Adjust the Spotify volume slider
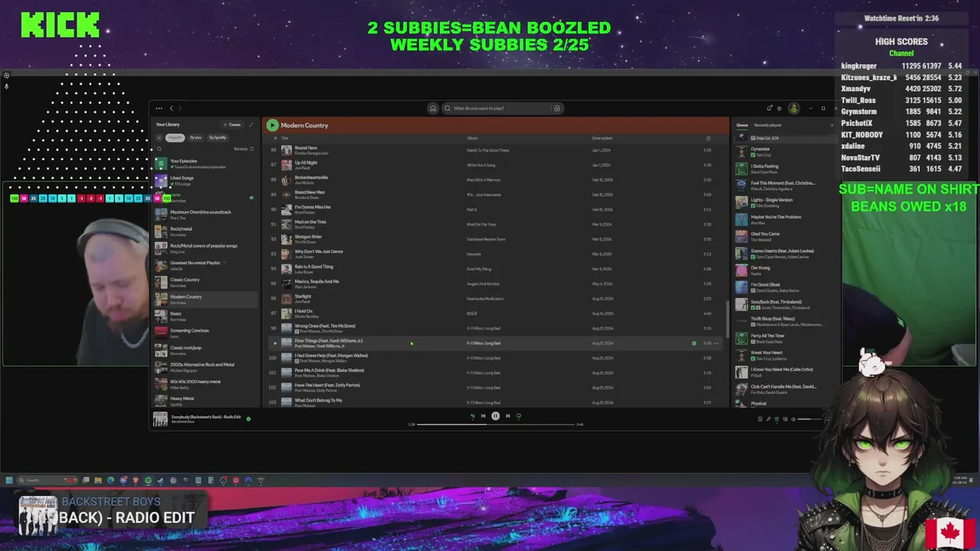This screenshot has height=551, width=980. (x=808, y=419)
